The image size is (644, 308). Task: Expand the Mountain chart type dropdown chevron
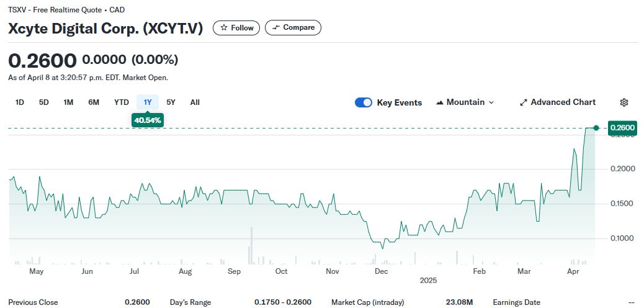pyautogui.click(x=491, y=102)
